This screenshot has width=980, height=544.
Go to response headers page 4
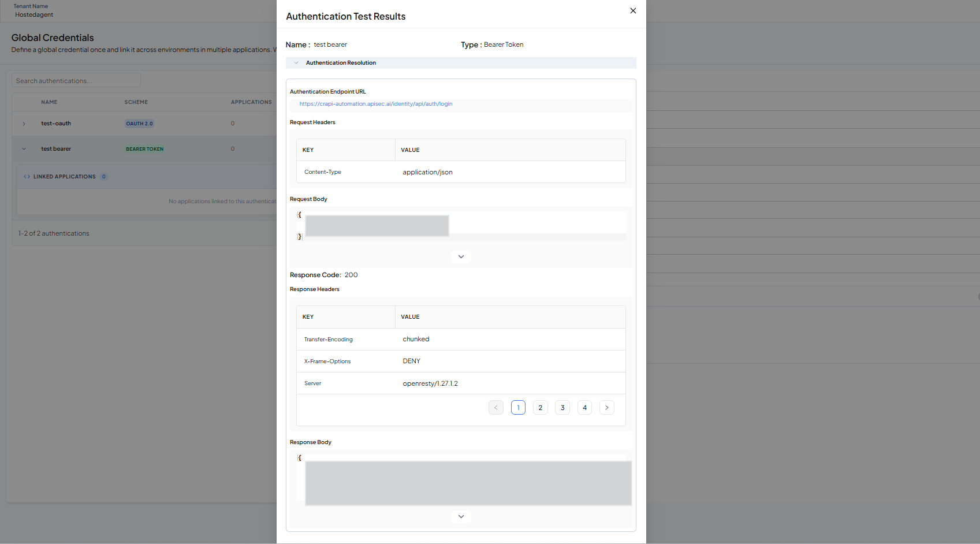(x=584, y=408)
